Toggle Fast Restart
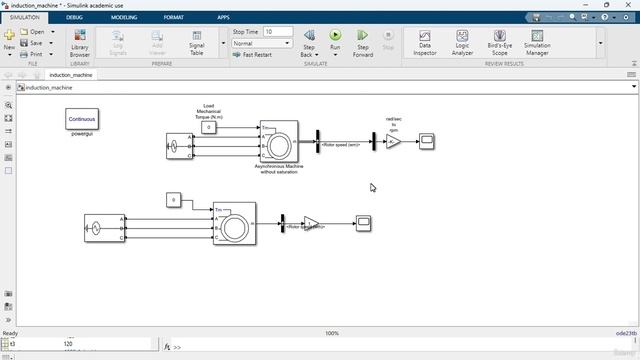The width and height of the screenshot is (640, 360). (252, 55)
